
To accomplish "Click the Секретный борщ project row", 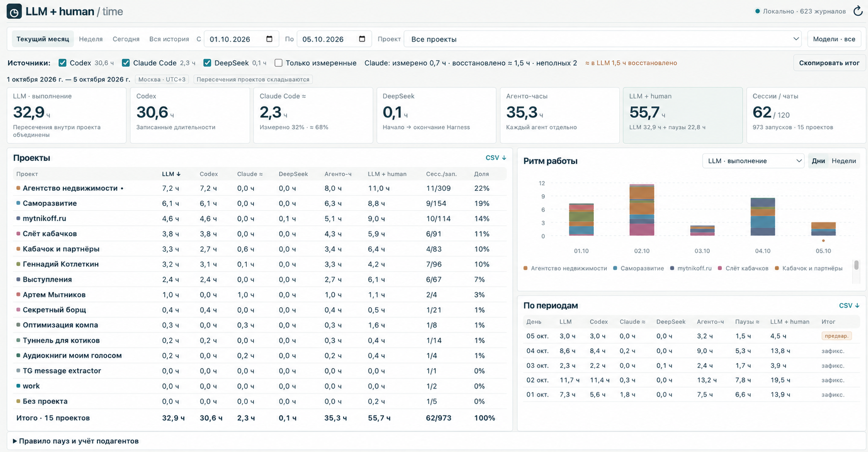I will [x=259, y=310].
